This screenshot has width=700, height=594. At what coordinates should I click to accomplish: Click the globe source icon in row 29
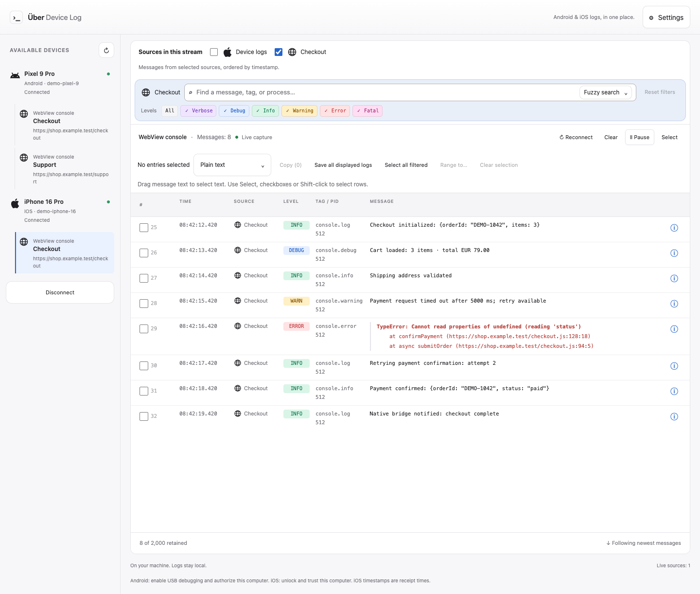tap(238, 326)
